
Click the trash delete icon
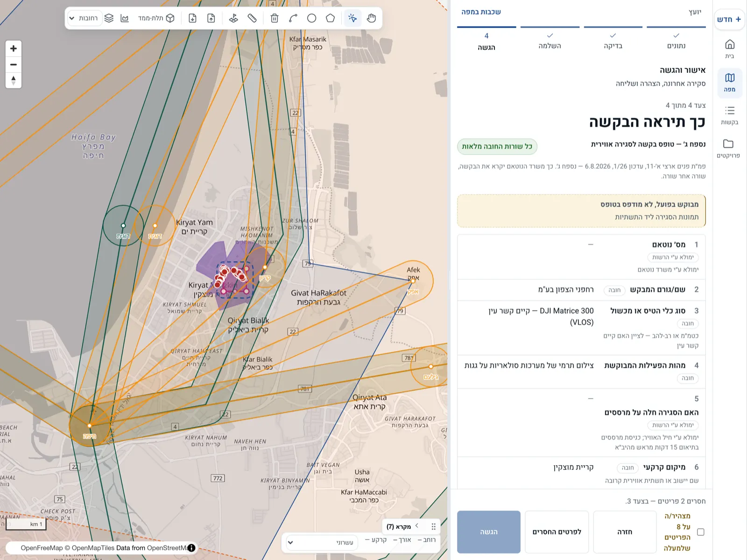click(x=275, y=18)
